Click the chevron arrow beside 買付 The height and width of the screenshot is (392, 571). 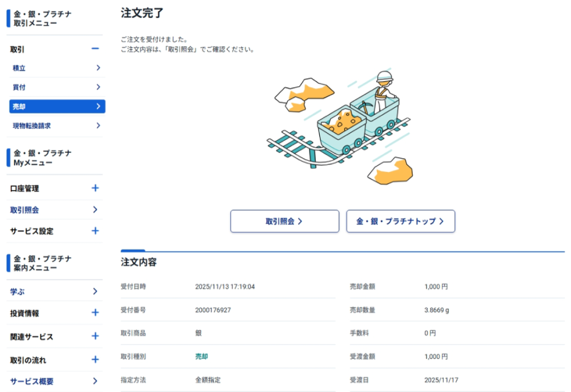[x=98, y=87]
